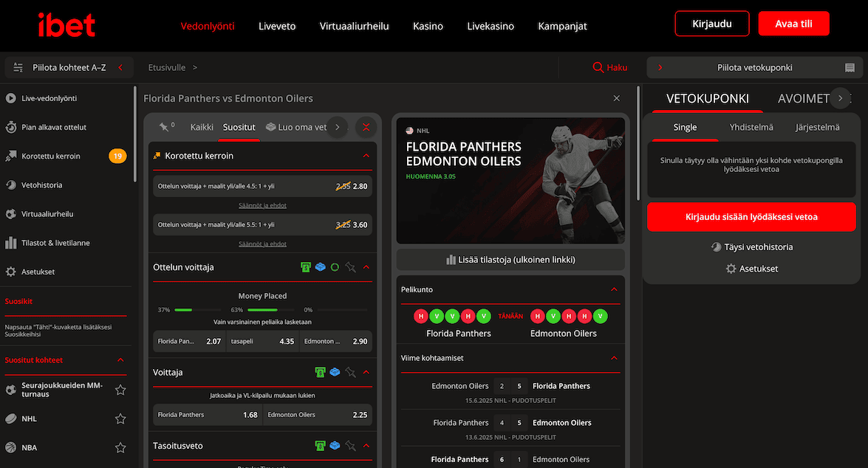Click the Täysi vetohistoria pie icon
This screenshot has height=468, width=868.
(x=717, y=247)
